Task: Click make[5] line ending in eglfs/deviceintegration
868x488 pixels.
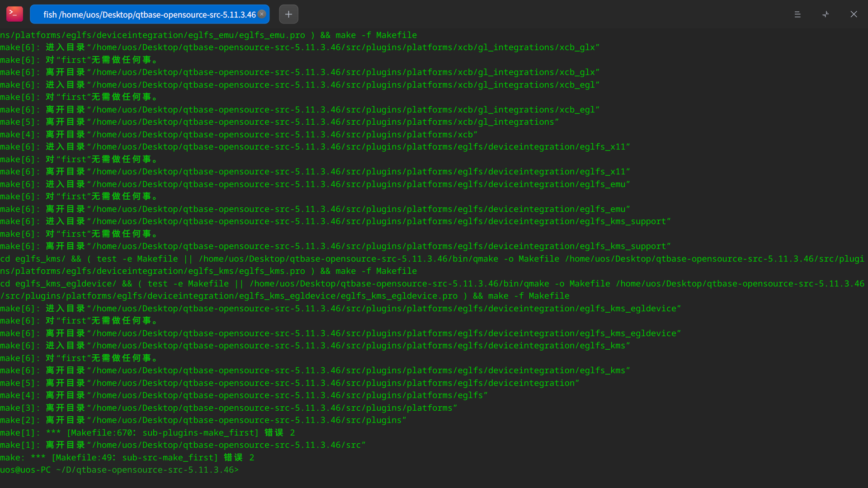Action: [289, 383]
